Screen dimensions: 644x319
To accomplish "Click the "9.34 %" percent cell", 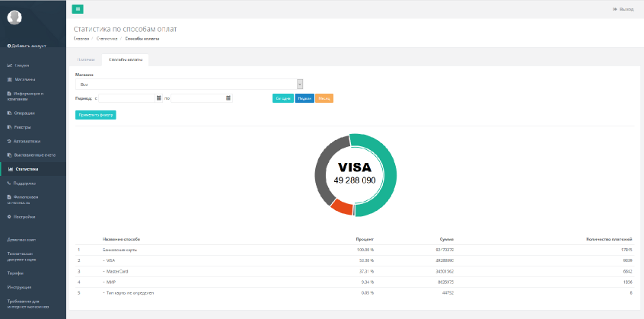I will 367,282.
